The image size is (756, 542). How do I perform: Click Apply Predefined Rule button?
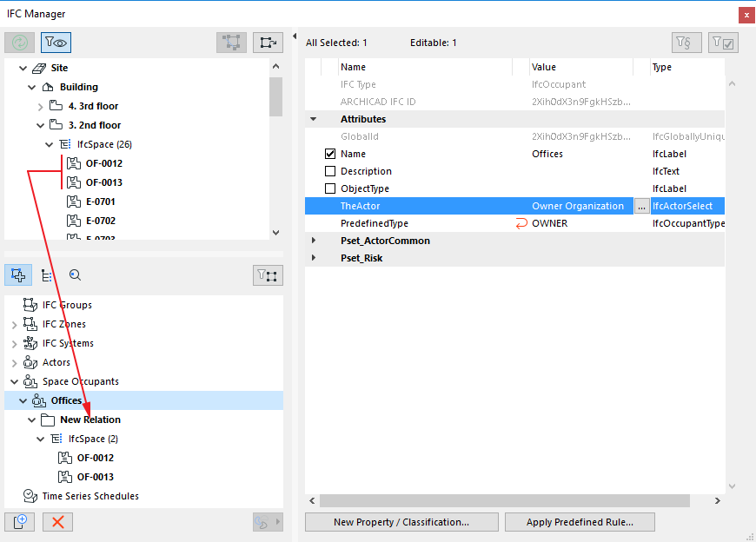[x=580, y=522]
